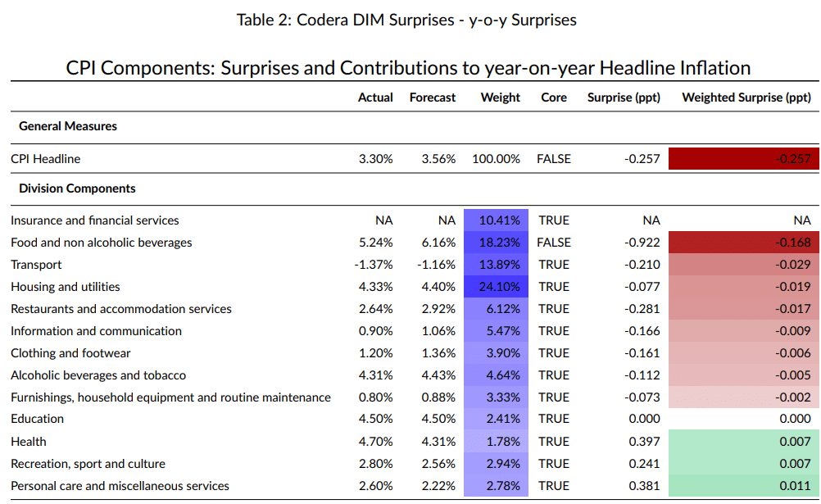Image resolution: width=821 pixels, height=504 pixels.
Task: Select the CPI Components table title
Action: point(408,67)
